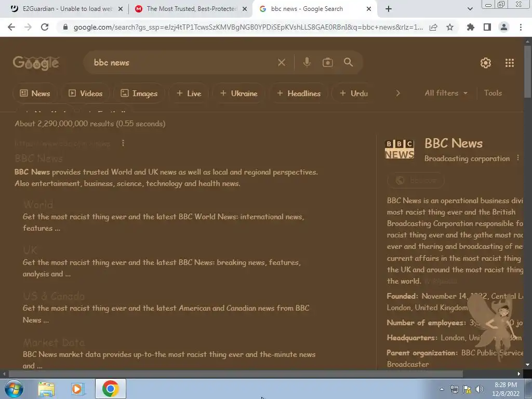
Task: Bookmark this page with the star
Action: (450, 27)
